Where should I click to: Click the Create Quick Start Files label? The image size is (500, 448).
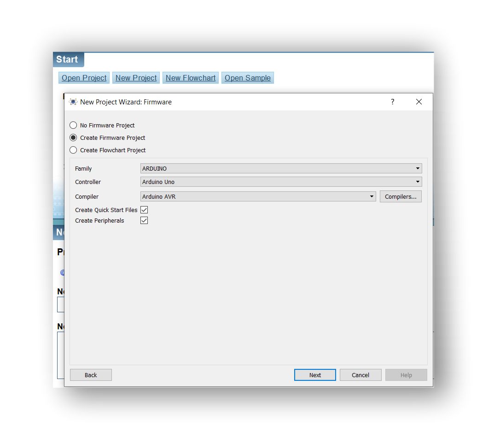106,210
